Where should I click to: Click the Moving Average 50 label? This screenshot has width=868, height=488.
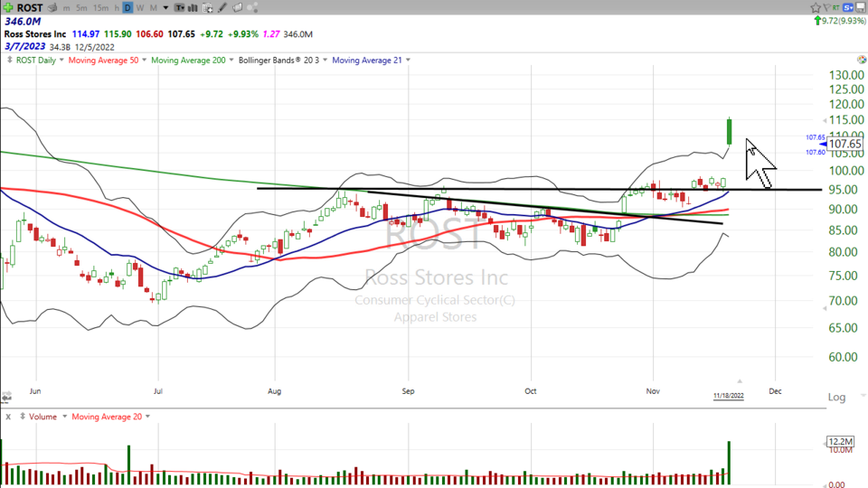[x=103, y=60]
